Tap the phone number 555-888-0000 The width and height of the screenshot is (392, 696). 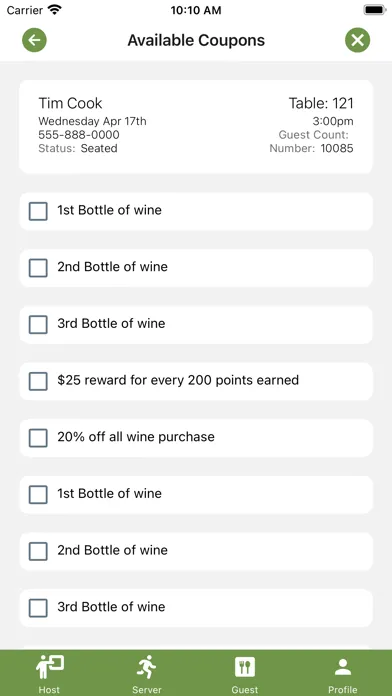pos(79,135)
